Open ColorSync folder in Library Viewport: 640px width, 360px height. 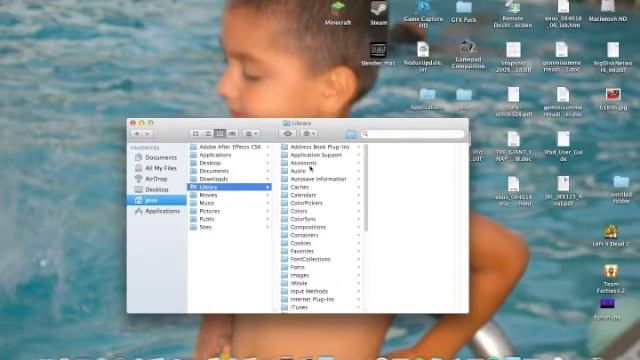(321, 219)
